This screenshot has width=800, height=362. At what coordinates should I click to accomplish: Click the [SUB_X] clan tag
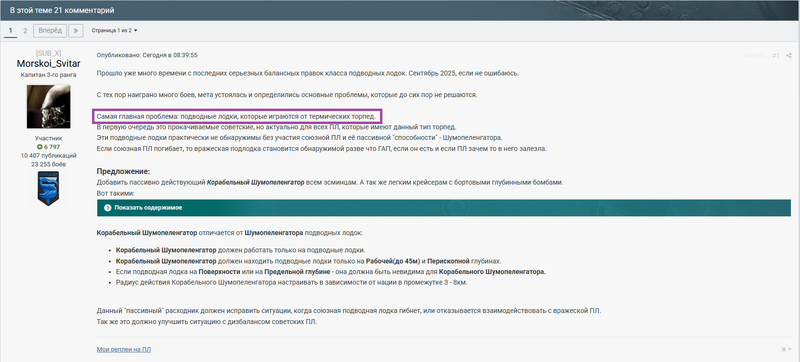pos(48,53)
